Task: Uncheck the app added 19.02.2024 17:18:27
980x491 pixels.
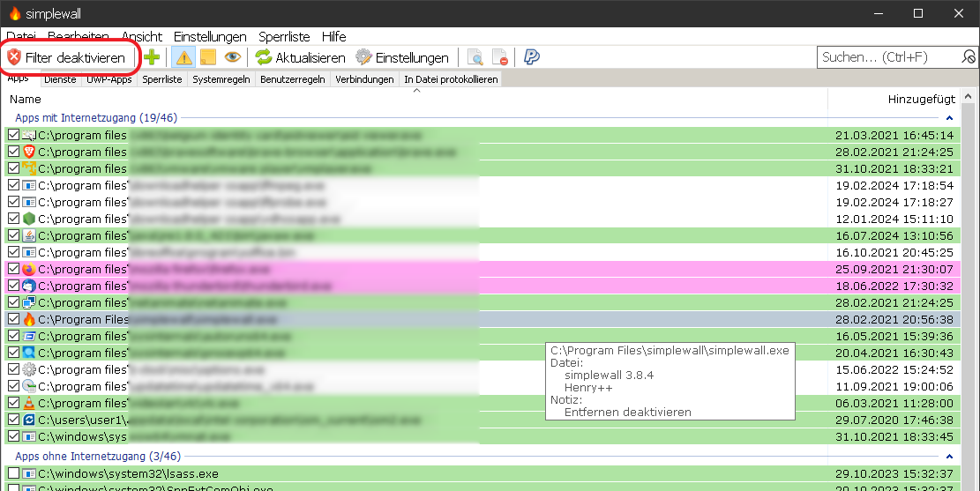Action: coord(13,202)
